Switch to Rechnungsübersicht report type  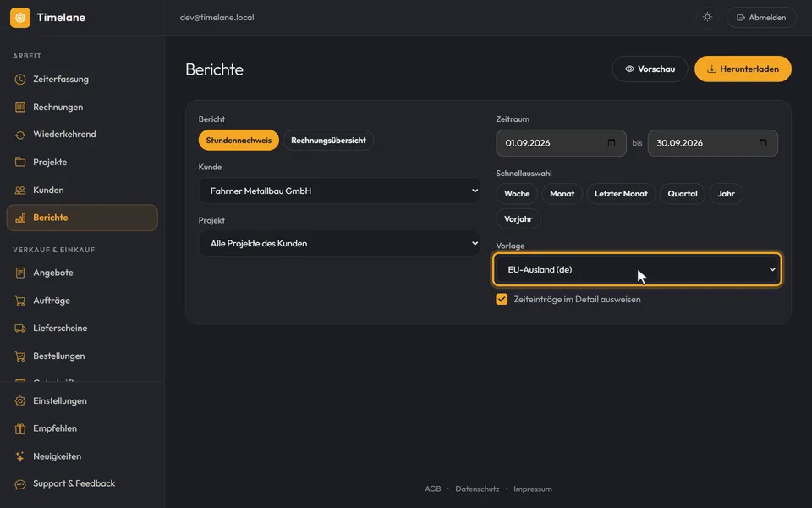pyautogui.click(x=328, y=141)
